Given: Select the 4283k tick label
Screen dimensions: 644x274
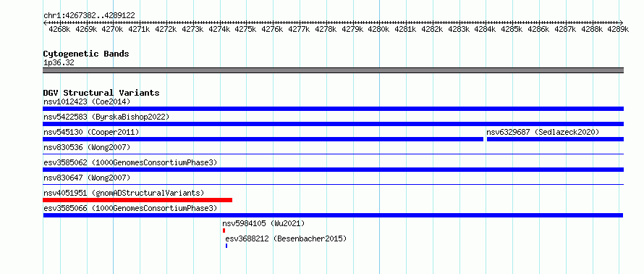Looking at the screenshot, I should point(458,29).
